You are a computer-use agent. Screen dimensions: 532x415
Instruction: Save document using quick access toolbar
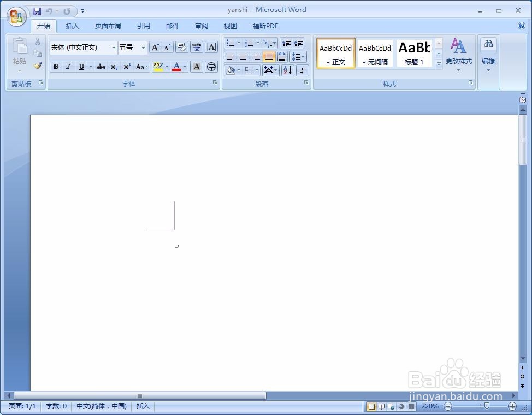click(37, 11)
